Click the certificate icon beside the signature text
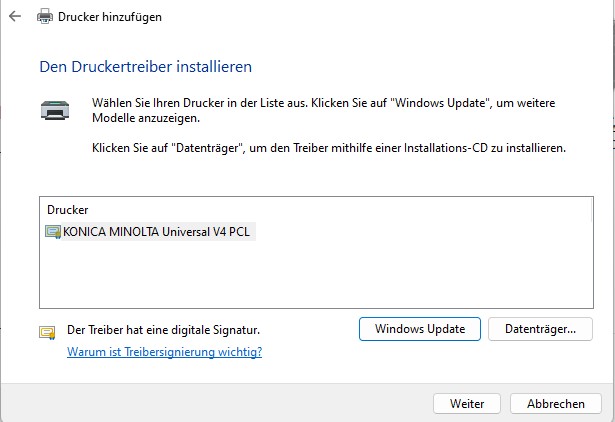Screen dimensions: 615x422 click(47, 333)
